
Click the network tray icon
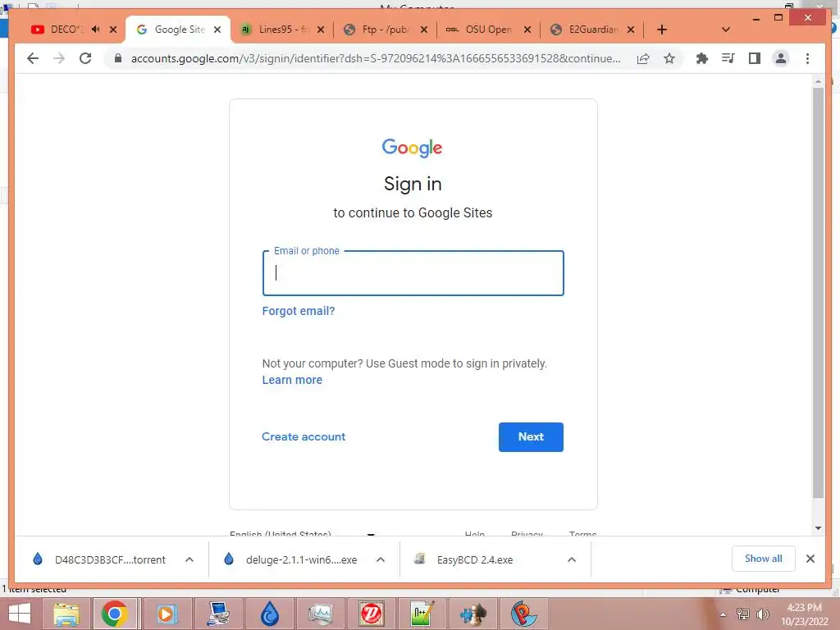743,614
